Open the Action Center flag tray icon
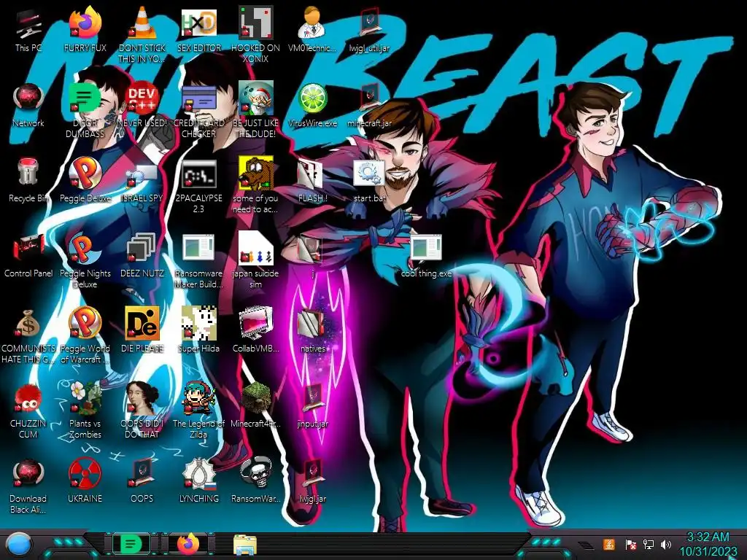The height and width of the screenshot is (560, 747). point(630,544)
